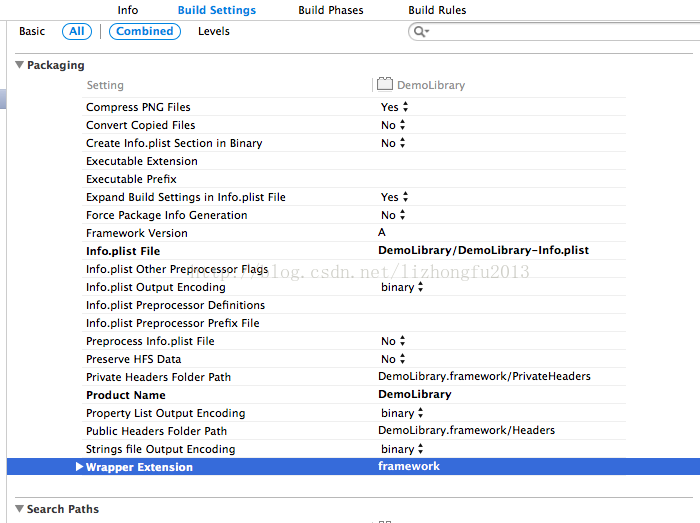Click DemoLibrary.framework/Headers value

click(467, 430)
